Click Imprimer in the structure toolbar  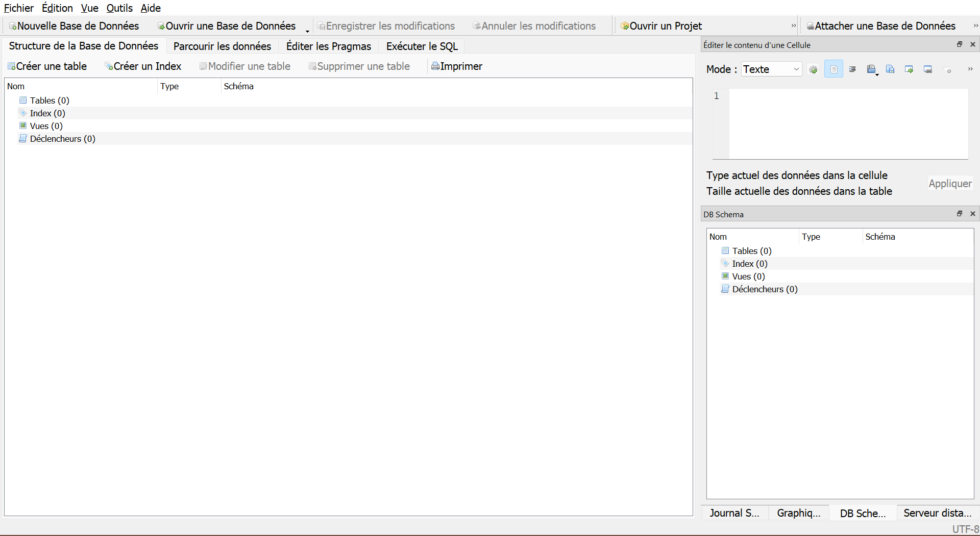(x=457, y=66)
